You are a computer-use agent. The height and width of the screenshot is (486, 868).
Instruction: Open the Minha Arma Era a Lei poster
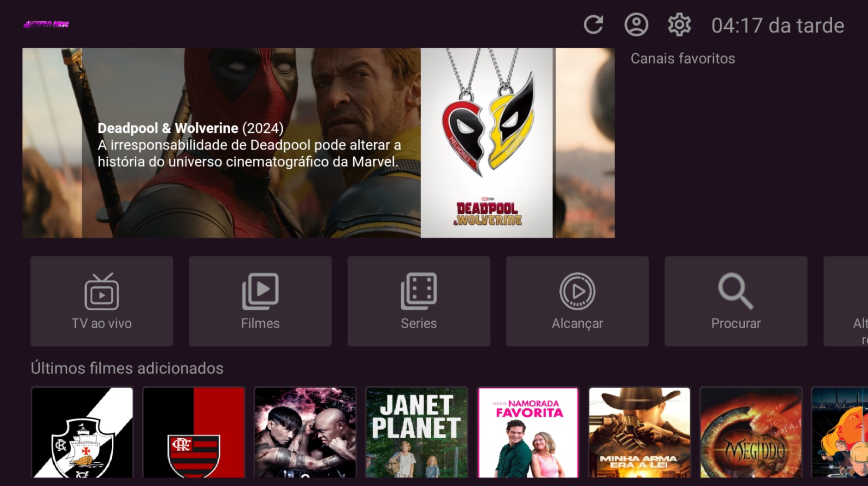[x=639, y=432]
